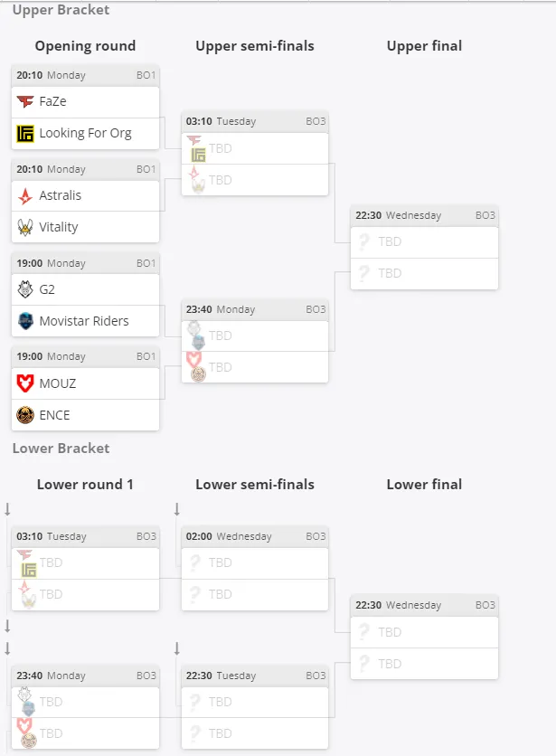
Task: Click the Vitality bee logo
Action: click(25, 227)
